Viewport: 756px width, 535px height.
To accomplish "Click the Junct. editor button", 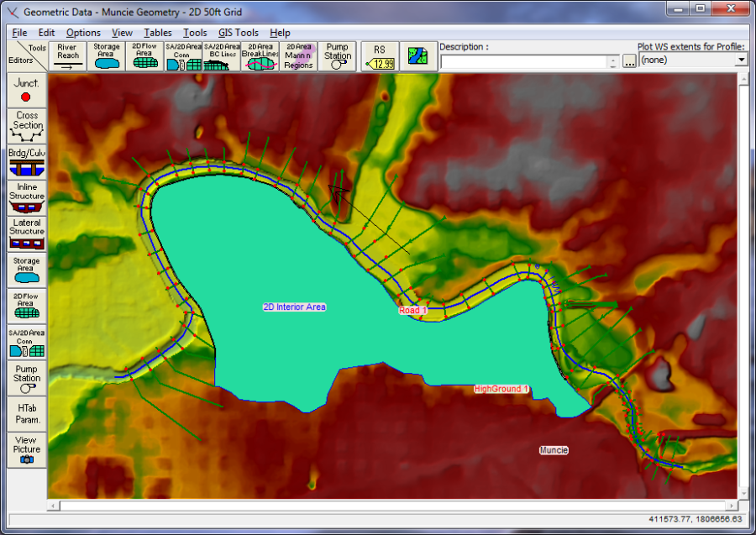I will (x=27, y=90).
